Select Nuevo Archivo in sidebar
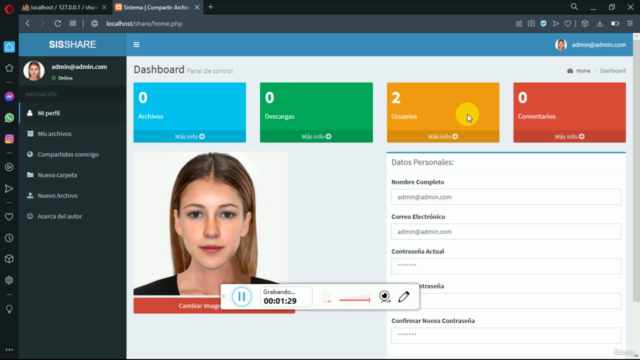Screen dimensions: 640x360 click(x=73, y=196)
